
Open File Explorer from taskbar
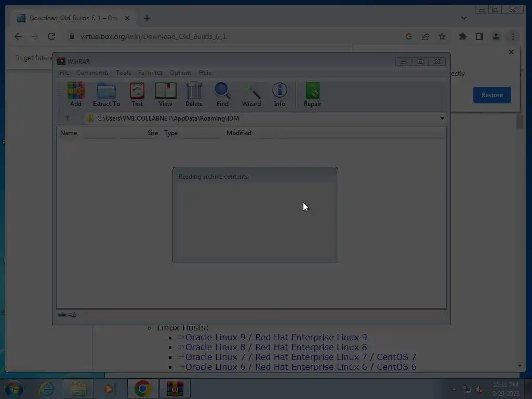pos(78,389)
